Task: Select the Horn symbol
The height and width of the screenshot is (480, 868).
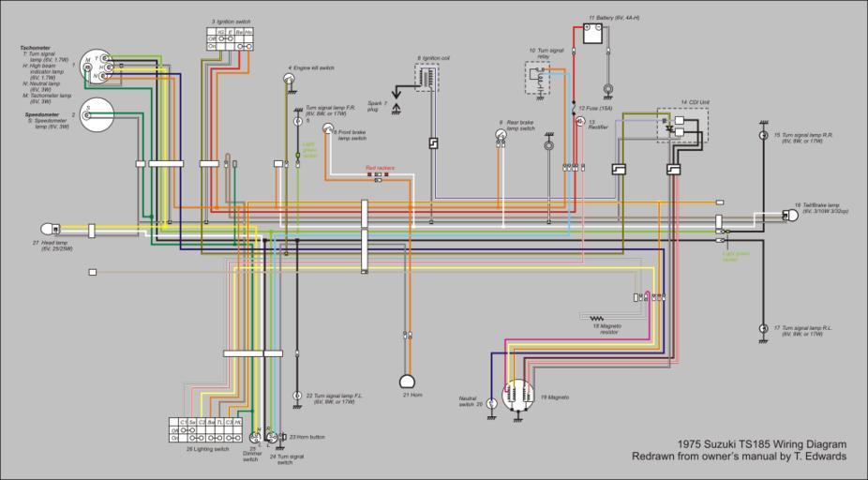Action: pos(408,382)
